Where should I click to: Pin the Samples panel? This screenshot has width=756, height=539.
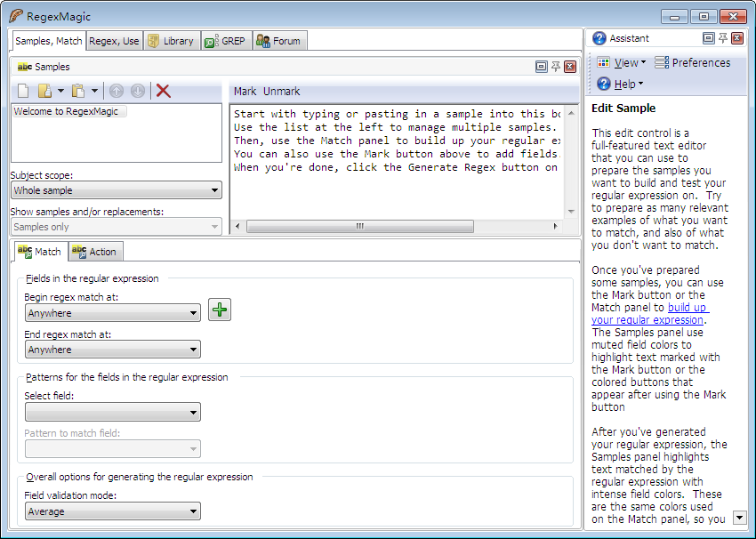pyautogui.click(x=556, y=67)
